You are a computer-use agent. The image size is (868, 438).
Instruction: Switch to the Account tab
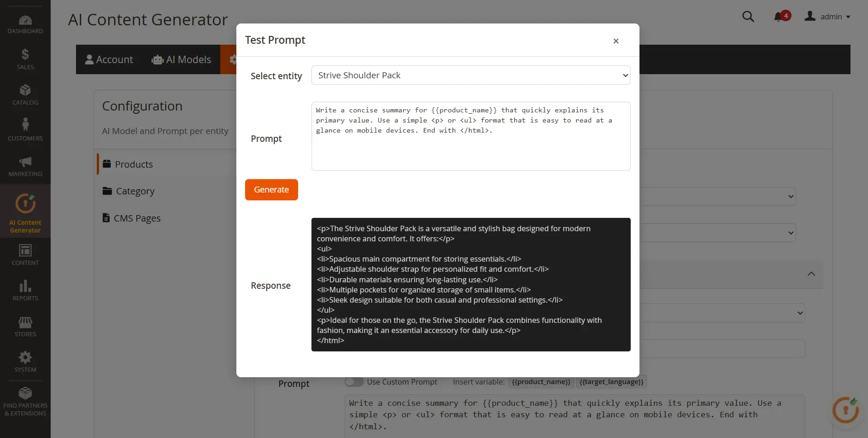point(109,59)
